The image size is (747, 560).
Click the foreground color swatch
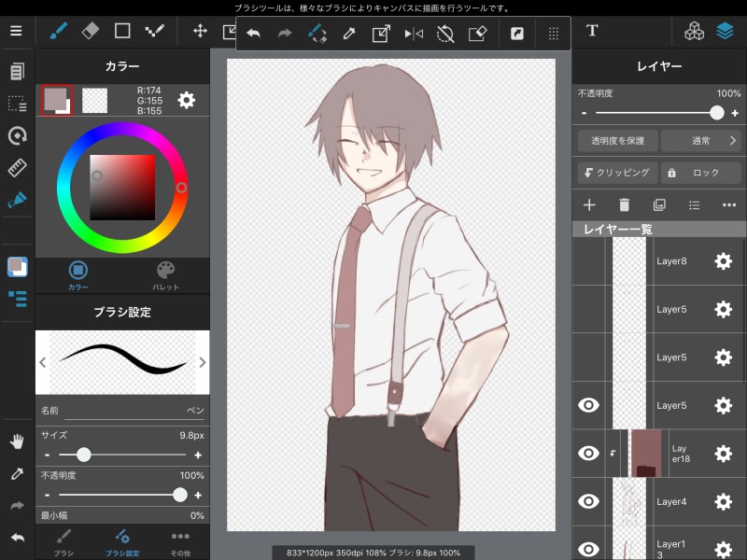(x=54, y=98)
